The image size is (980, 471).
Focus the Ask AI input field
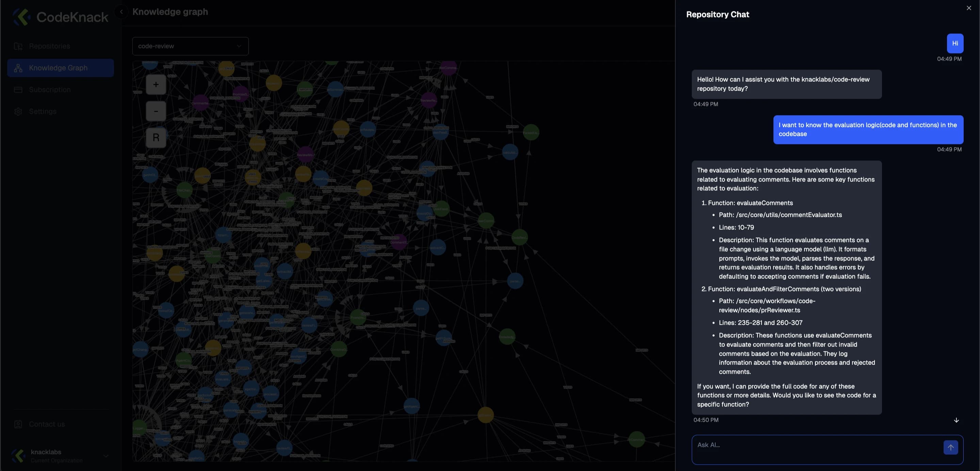pyautogui.click(x=814, y=449)
